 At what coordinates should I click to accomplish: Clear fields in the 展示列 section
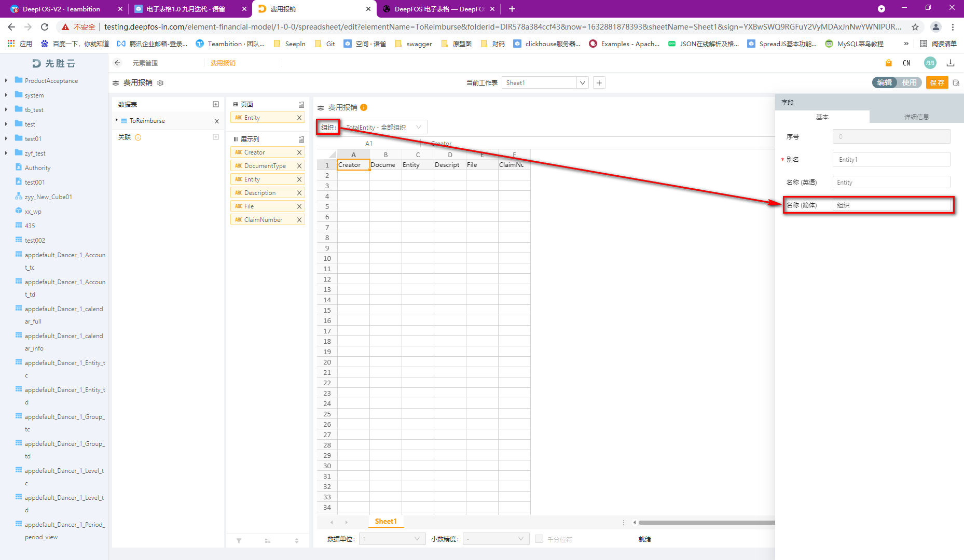click(301, 139)
